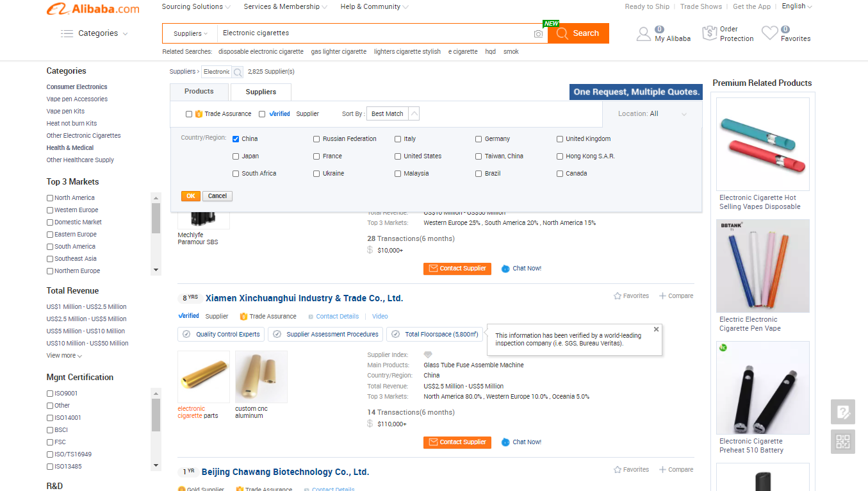The image size is (868, 491).
Task: Open Electronic Cigarette Preheat 510 Battery thumbnail
Action: (x=763, y=388)
